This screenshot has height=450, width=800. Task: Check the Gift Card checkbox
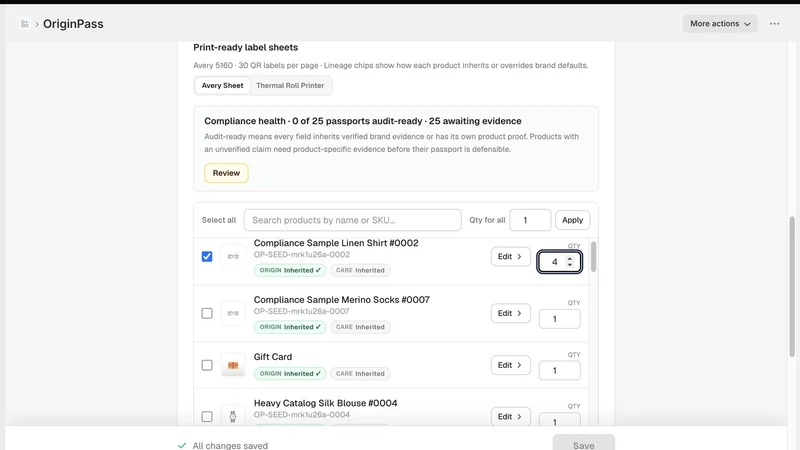click(x=207, y=365)
